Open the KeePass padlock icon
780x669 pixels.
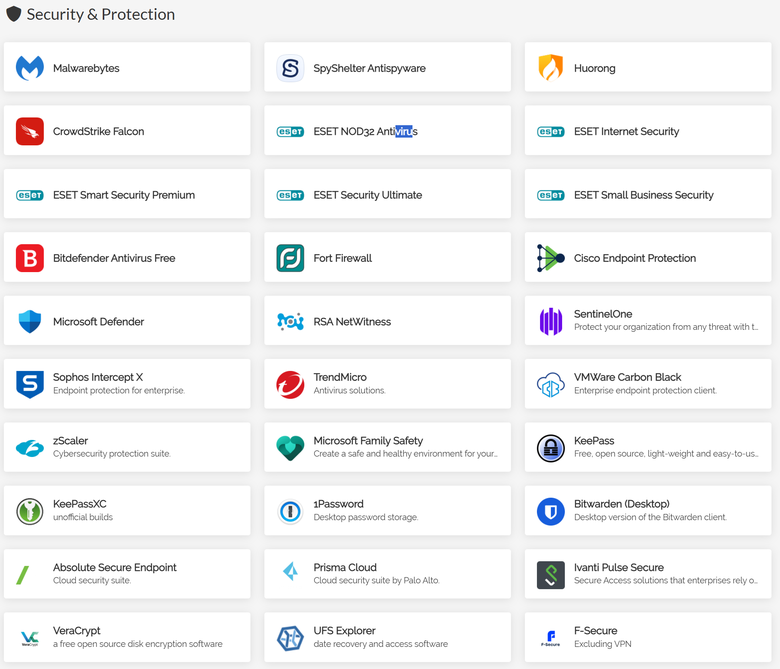tap(551, 448)
